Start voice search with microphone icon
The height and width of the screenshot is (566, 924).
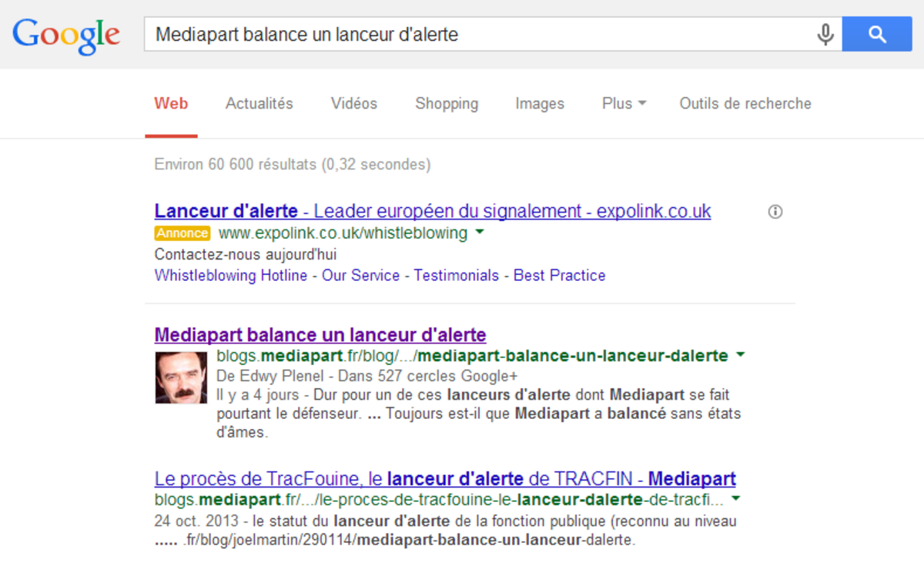tap(825, 35)
